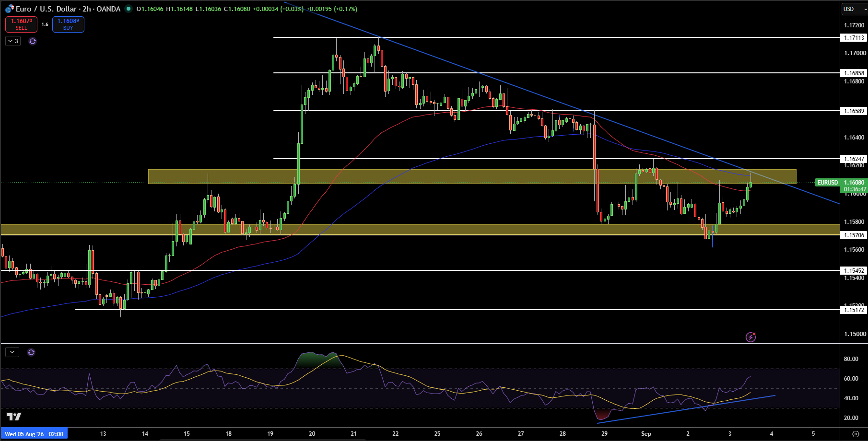Click the 20.00 level on RSI scale
The width and height of the screenshot is (868, 441).
851,418
